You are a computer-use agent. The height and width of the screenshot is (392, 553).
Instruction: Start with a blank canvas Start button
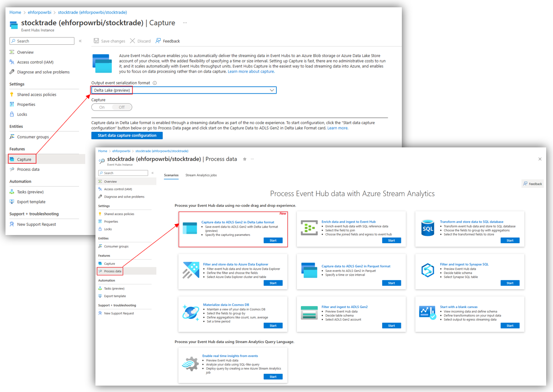(510, 325)
